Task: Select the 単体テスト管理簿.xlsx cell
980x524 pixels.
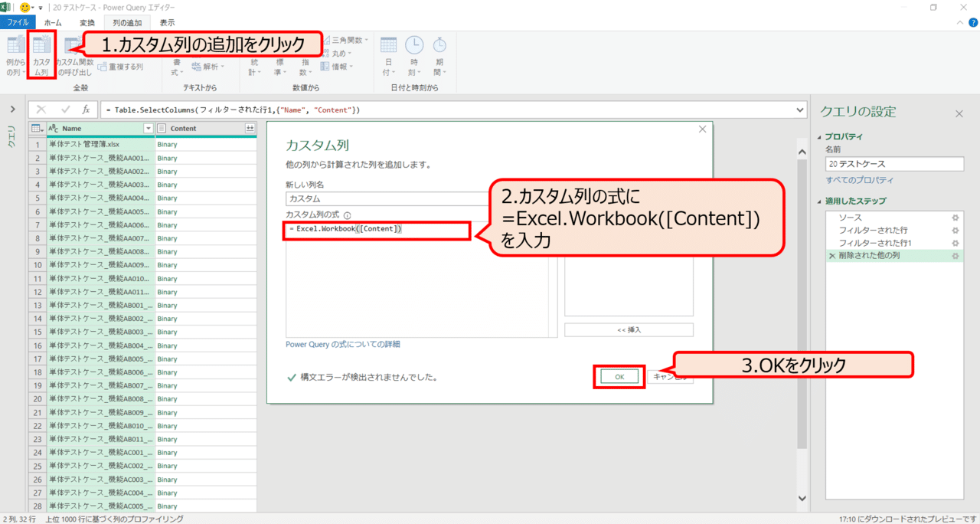Action: pyautogui.click(x=100, y=144)
